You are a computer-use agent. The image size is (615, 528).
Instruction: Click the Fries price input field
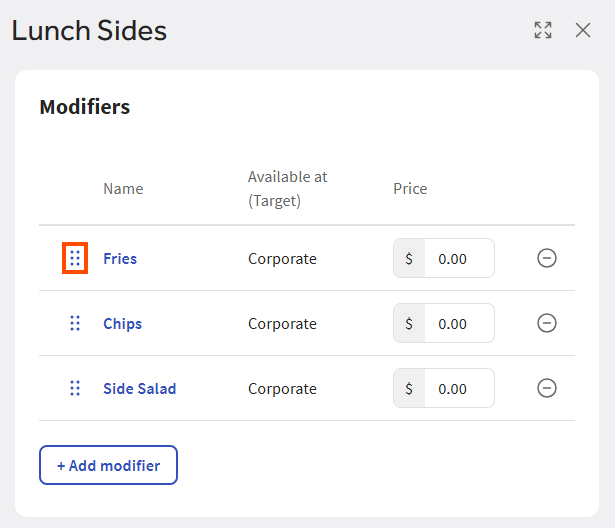458,258
